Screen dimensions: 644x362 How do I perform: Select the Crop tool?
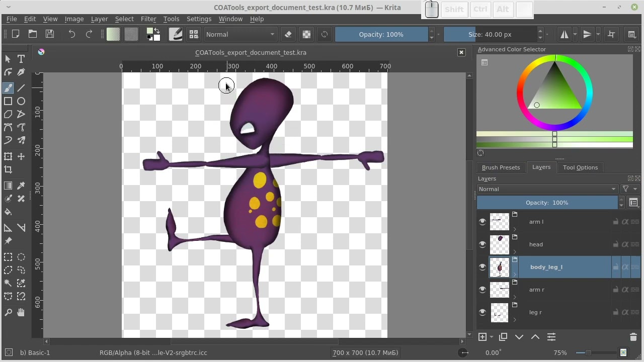(8, 169)
